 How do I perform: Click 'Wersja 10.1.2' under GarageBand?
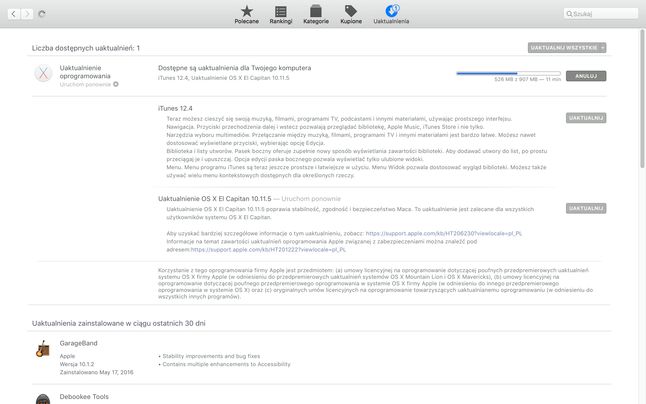point(77,364)
